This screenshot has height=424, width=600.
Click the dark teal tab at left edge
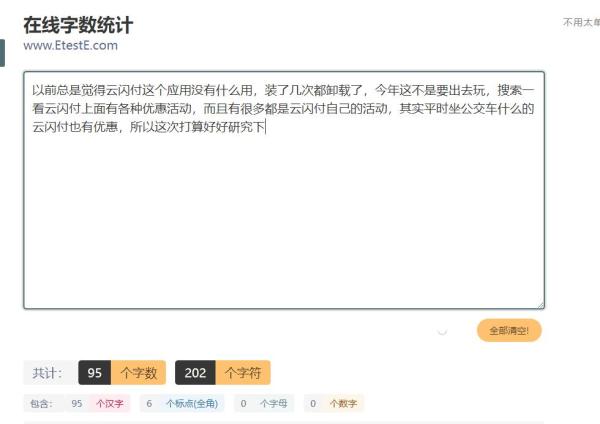click(2, 53)
